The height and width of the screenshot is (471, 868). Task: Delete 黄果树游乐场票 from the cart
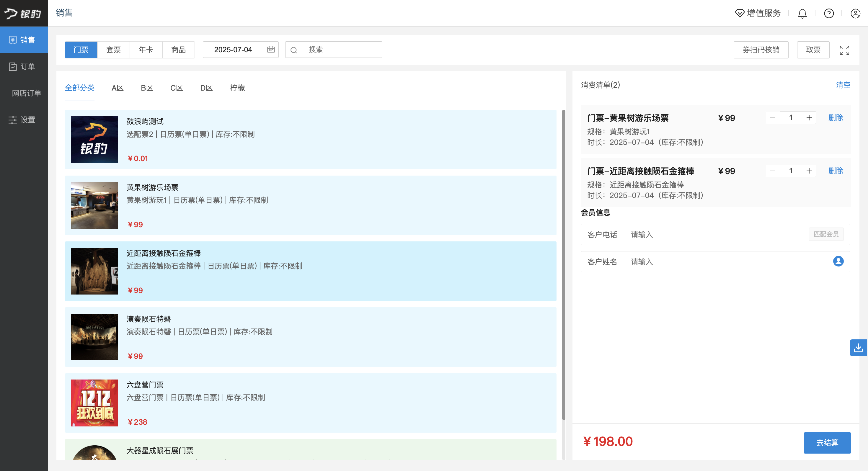836,117
